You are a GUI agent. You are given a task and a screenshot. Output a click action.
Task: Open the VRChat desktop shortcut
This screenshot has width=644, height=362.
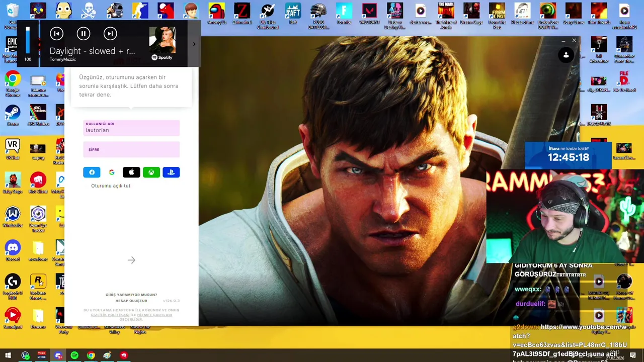(13, 149)
